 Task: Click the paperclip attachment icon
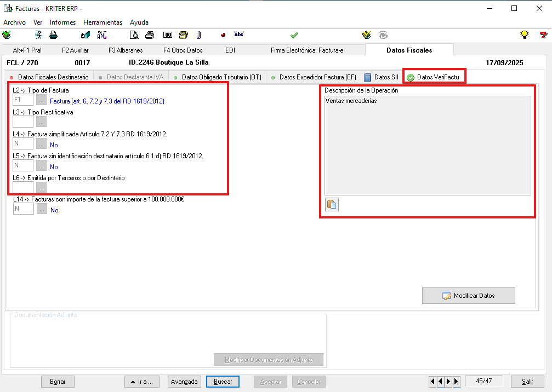(x=198, y=35)
